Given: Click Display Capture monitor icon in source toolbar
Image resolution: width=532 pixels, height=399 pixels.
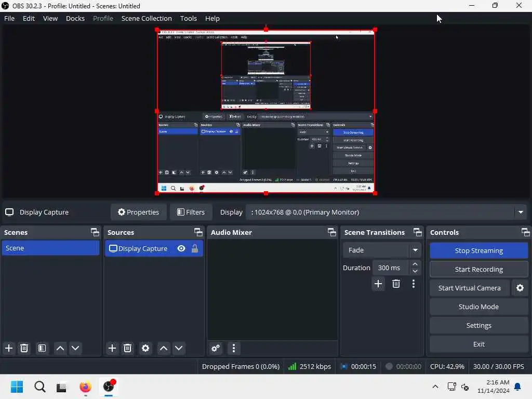Looking at the screenshot, I should 9,212.
